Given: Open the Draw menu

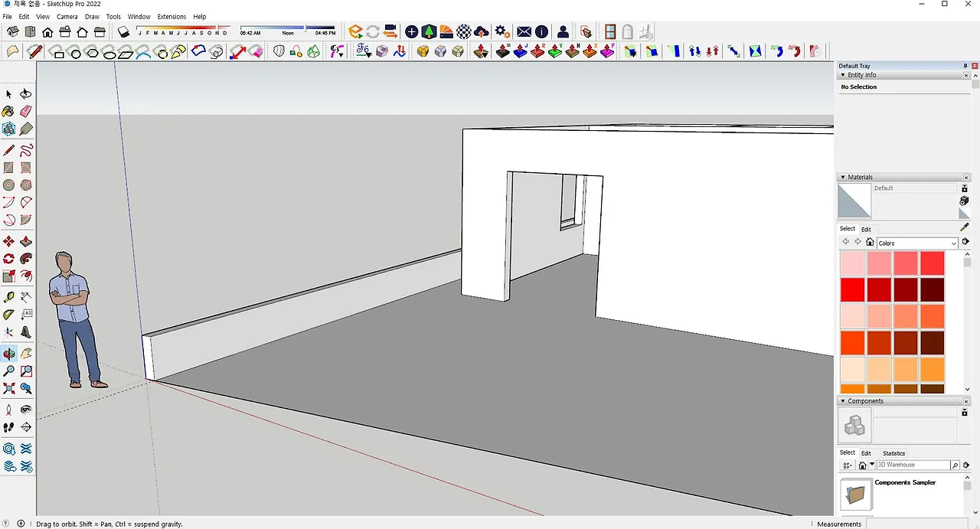Looking at the screenshot, I should click(92, 16).
